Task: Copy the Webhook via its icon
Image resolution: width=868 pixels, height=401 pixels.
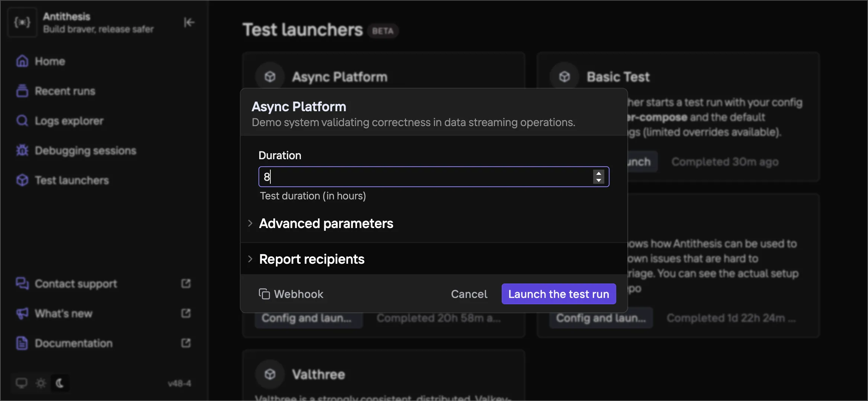Action: [x=264, y=294]
